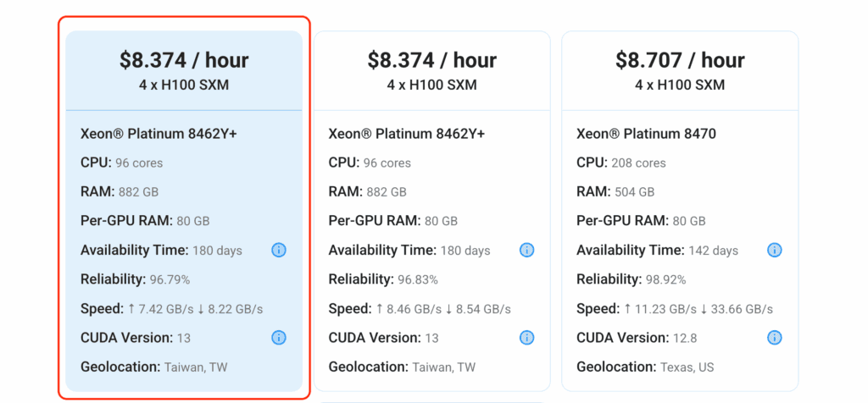Click Speed row showing 8.46 GB/s upload
Viewport: 868px width, 403px height.
coord(420,309)
